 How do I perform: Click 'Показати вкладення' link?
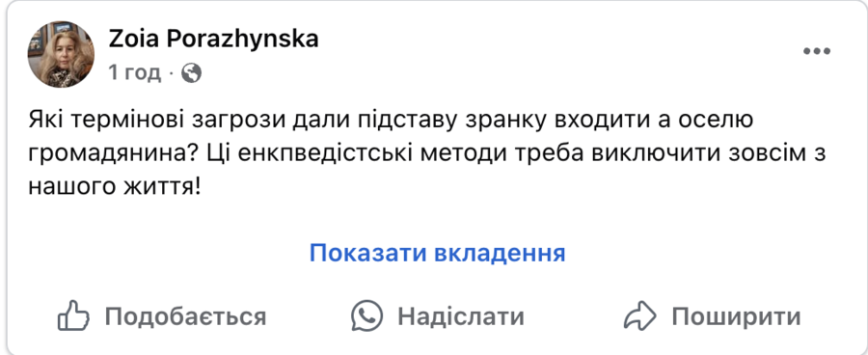click(437, 253)
